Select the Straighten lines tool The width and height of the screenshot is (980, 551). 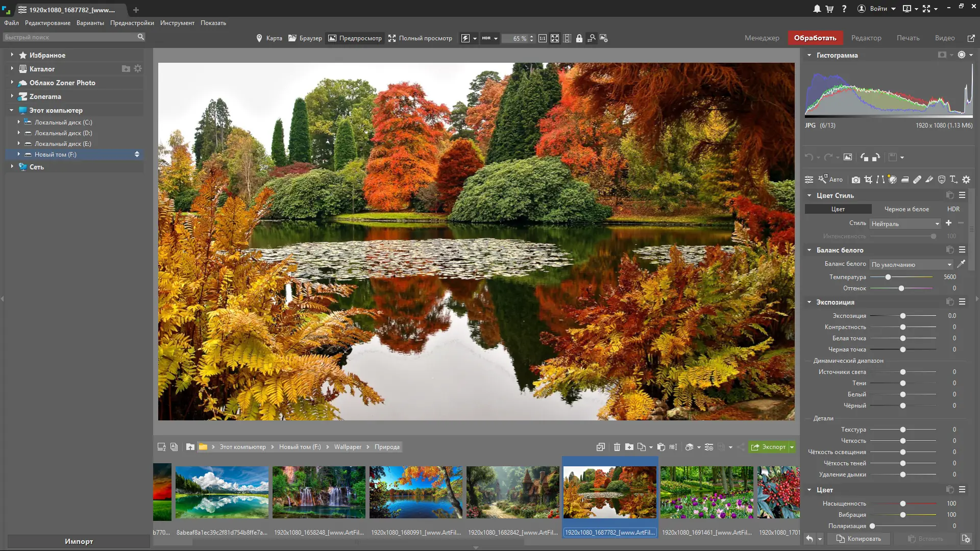880,180
